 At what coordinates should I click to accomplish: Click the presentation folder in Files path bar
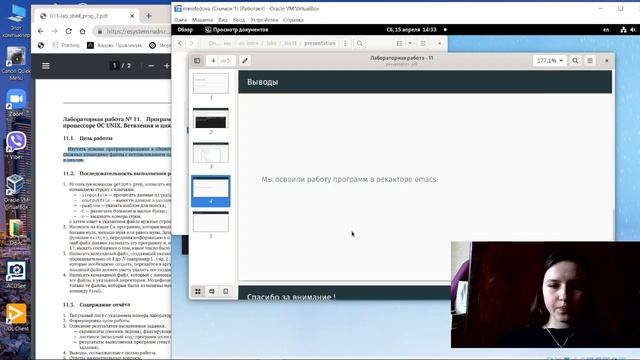click(320, 43)
